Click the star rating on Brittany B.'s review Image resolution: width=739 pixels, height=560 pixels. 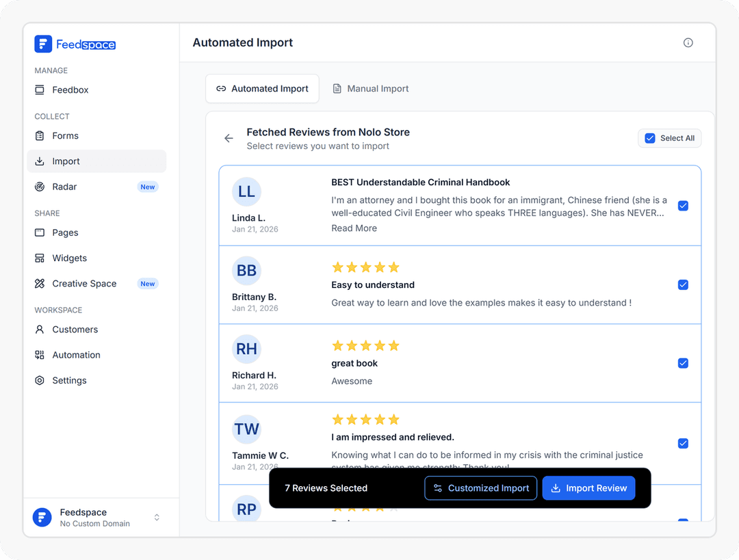click(x=365, y=267)
